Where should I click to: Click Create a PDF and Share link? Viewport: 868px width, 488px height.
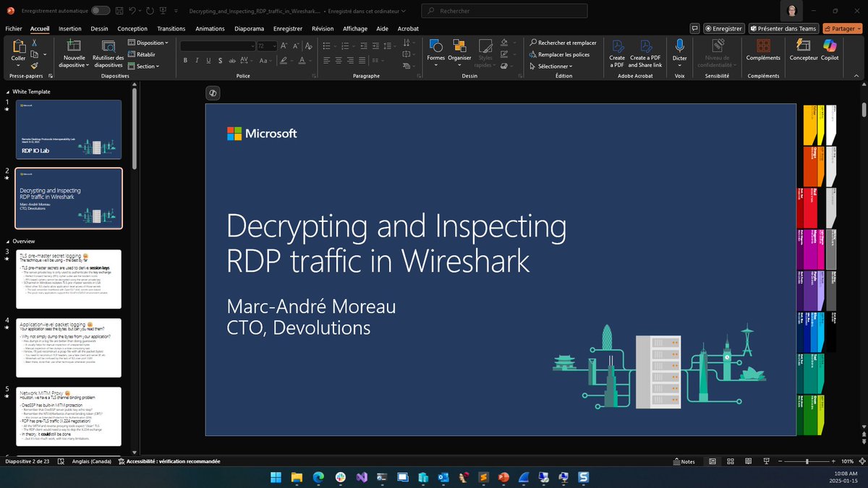pos(644,53)
